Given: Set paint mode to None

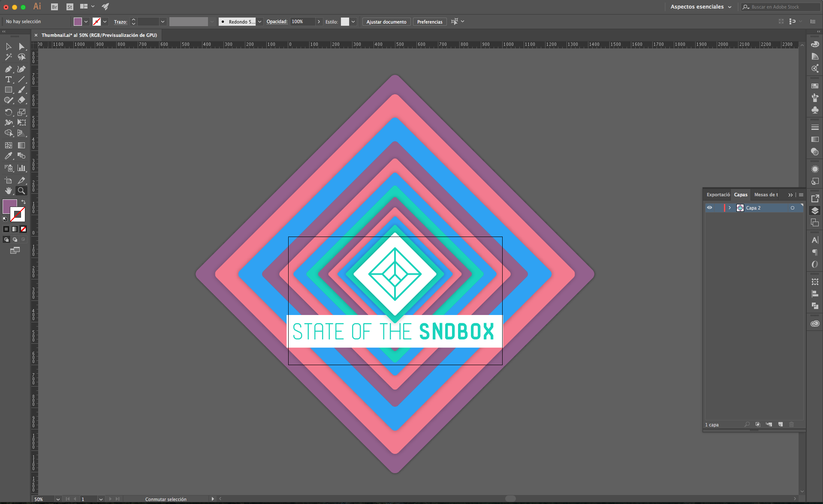Looking at the screenshot, I should point(23,229).
